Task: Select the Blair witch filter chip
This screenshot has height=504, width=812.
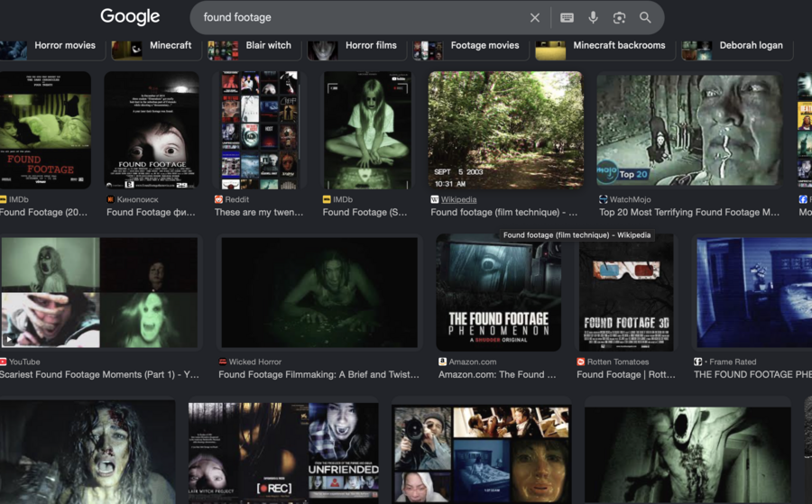Action: [x=254, y=50]
